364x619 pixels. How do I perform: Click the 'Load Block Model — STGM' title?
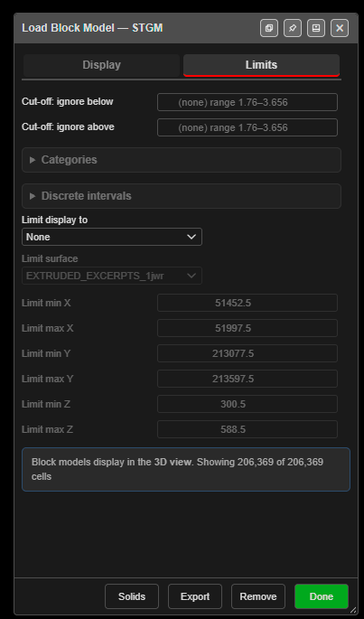click(x=92, y=28)
